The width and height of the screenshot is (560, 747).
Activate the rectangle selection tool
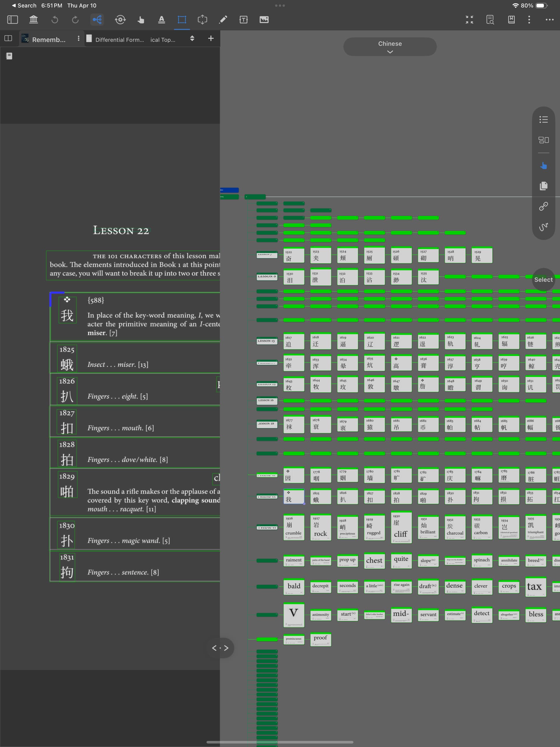click(x=182, y=20)
